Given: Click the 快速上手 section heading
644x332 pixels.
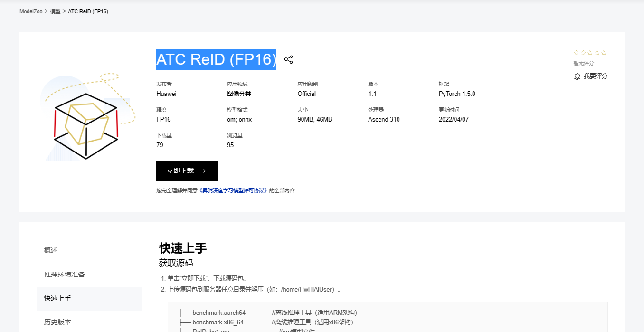Looking at the screenshot, I should (x=183, y=248).
